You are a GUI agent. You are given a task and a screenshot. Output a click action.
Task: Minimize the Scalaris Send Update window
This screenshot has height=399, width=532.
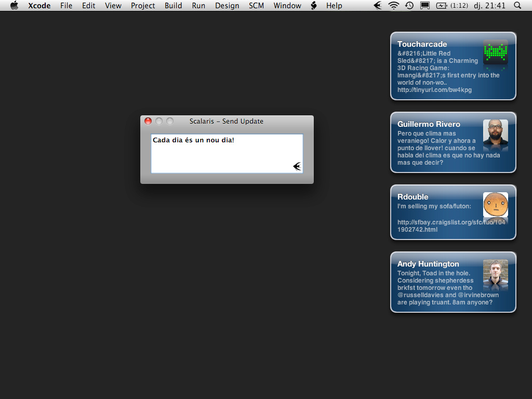pos(159,121)
